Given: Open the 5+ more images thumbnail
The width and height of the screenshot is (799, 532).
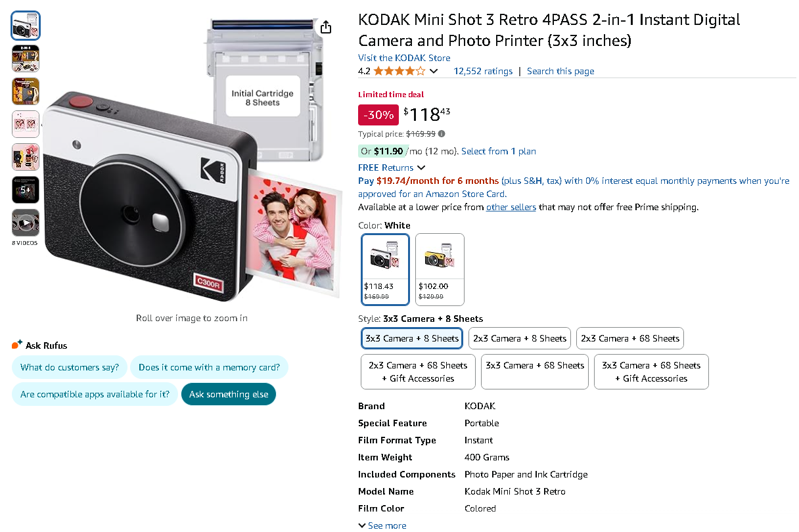Looking at the screenshot, I should [x=26, y=190].
